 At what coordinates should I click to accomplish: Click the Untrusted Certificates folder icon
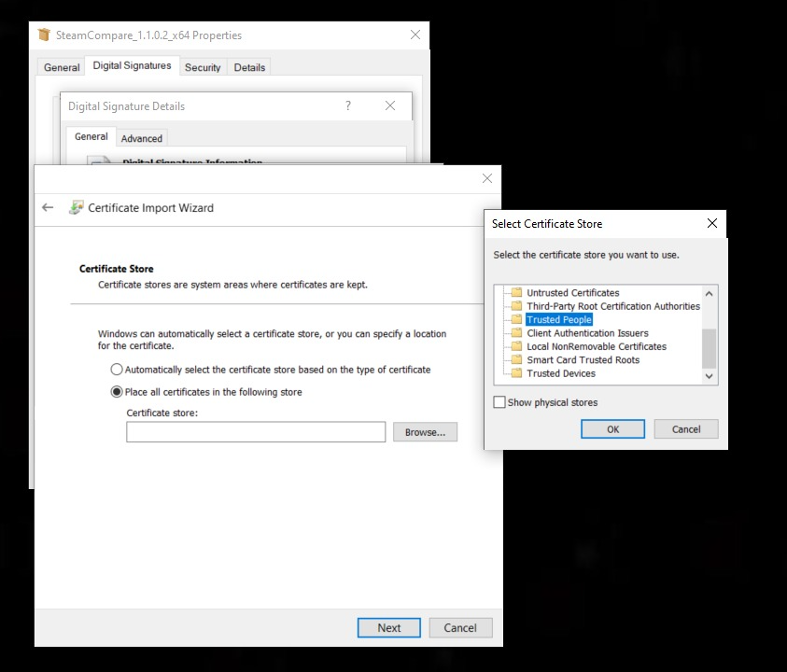[516, 292]
